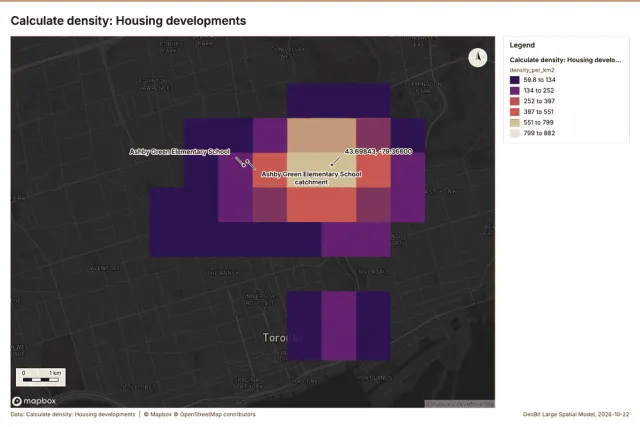Click legend layer title Calculate density: Housing develo...
The image size is (640, 427).
(565, 60)
